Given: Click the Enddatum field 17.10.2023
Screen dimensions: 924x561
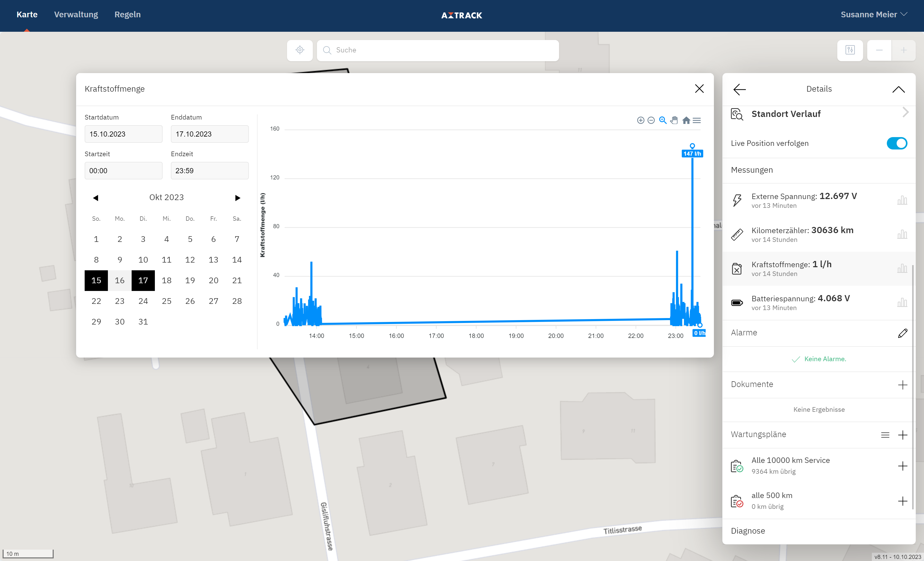Looking at the screenshot, I should click(210, 134).
